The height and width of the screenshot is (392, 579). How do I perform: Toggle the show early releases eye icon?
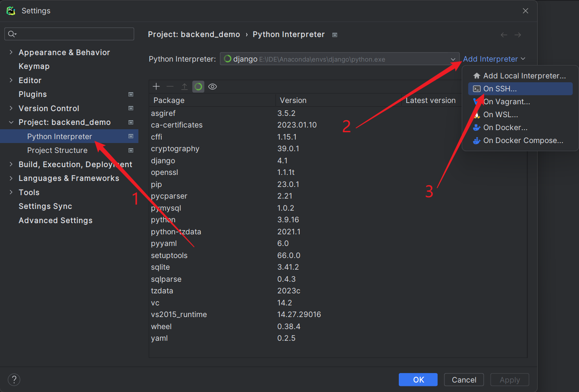pos(213,87)
